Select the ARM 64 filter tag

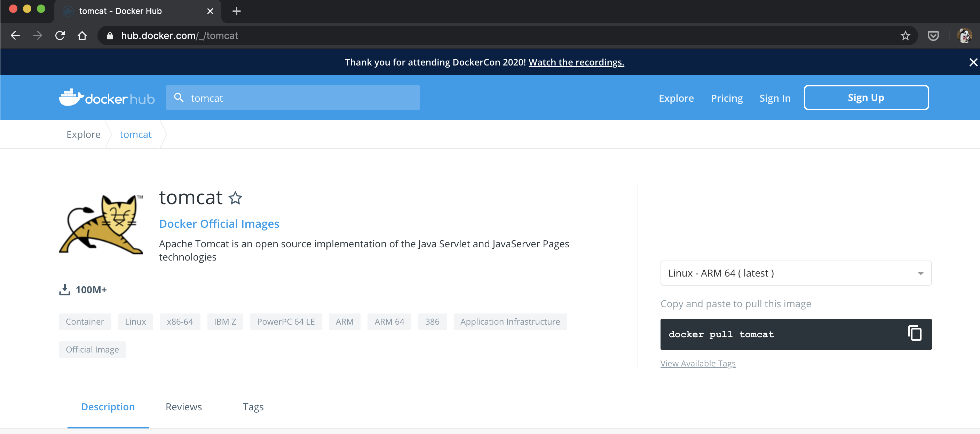pos(389,322)
